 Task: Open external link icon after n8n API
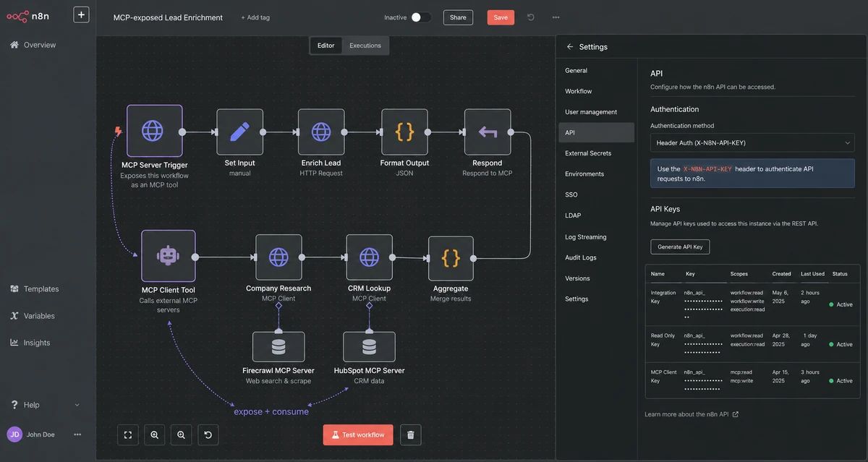click(x=736, y=414)
